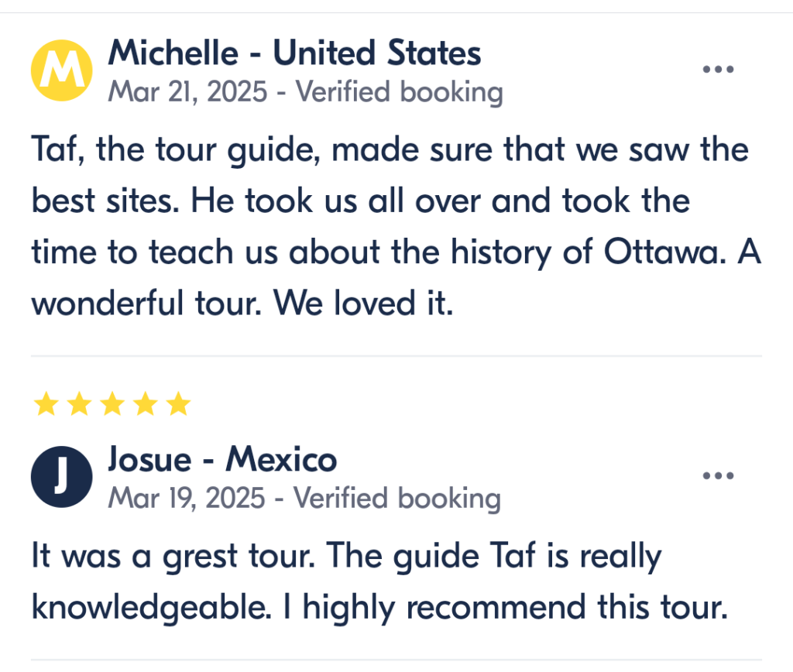
Task: Click the second star of Josue's rating
Action: tap(80, 403)
